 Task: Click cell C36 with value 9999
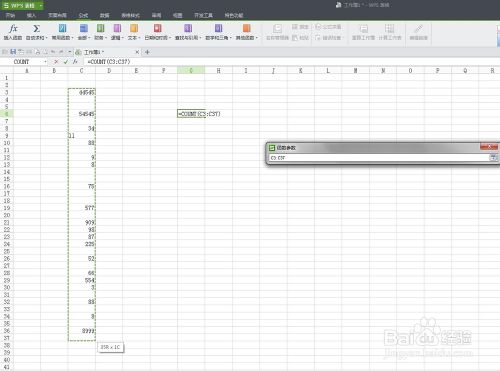pos(82,331)
